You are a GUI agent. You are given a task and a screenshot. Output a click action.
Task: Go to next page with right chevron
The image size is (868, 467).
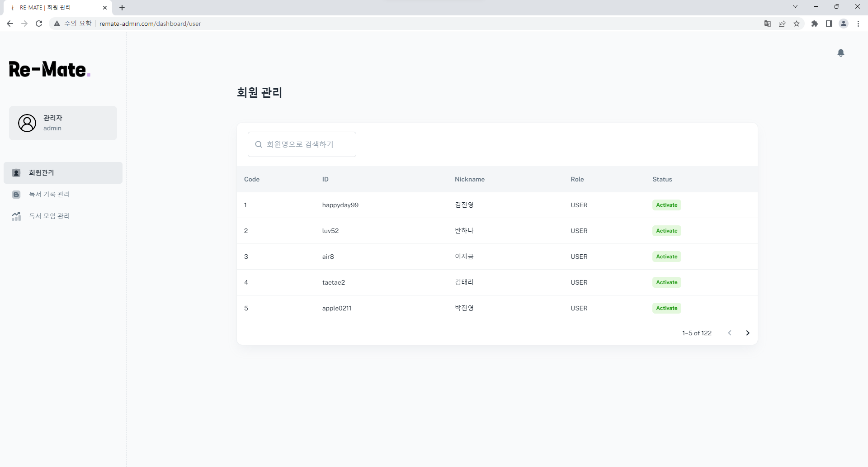pyautogui.click(x=748, y=333)
